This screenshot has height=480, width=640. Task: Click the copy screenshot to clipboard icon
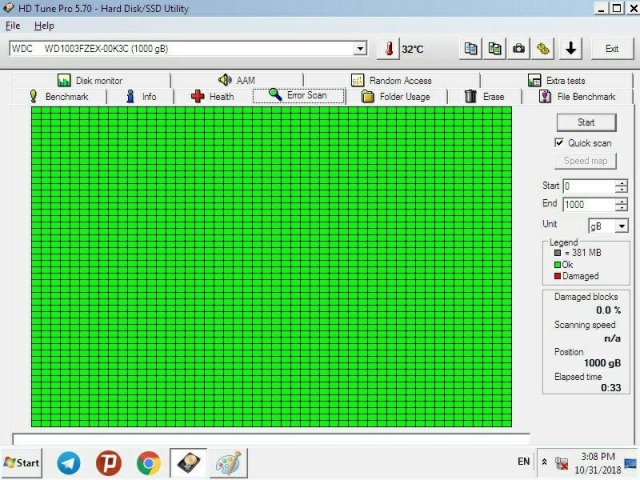pyautogui.click(x=495, y=48)
